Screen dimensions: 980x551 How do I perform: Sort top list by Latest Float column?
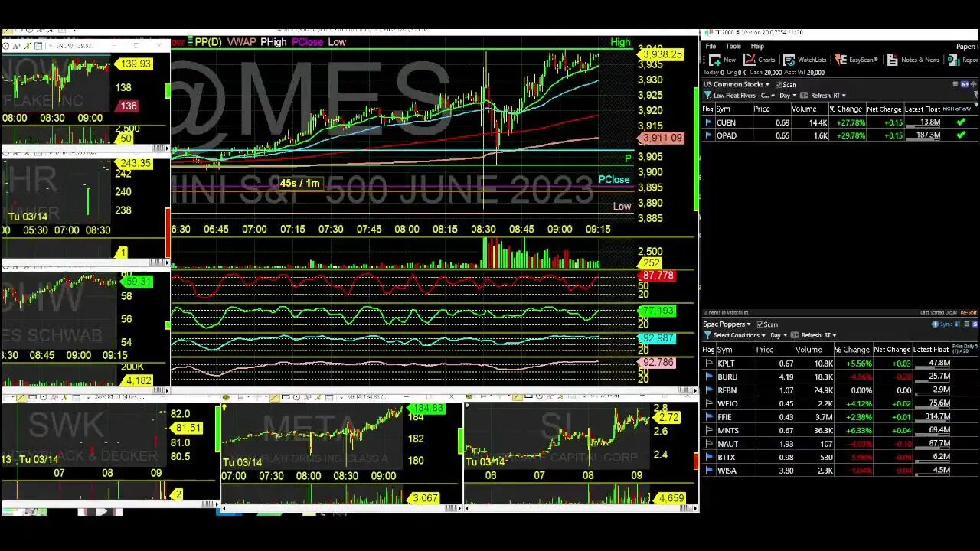pos(923,109)
